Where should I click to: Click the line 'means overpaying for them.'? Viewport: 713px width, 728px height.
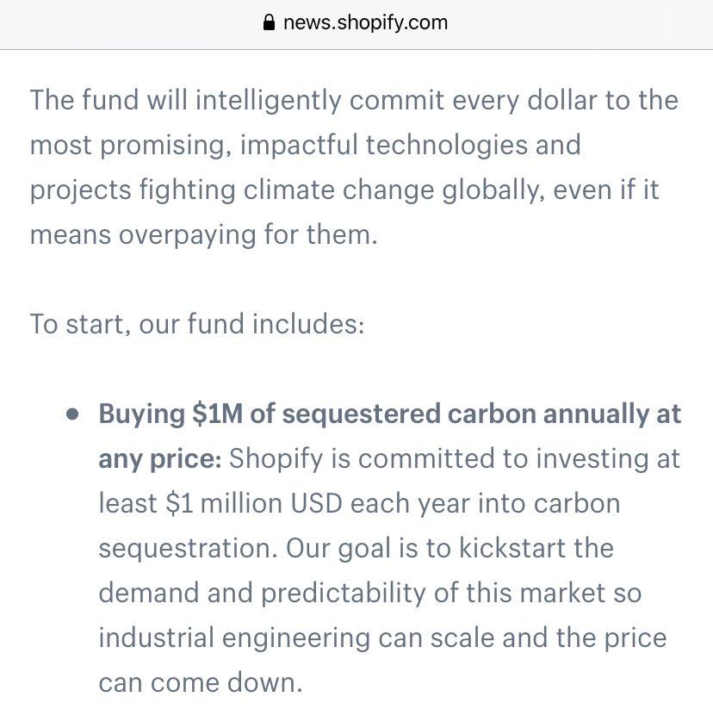(x=204, y=234)
